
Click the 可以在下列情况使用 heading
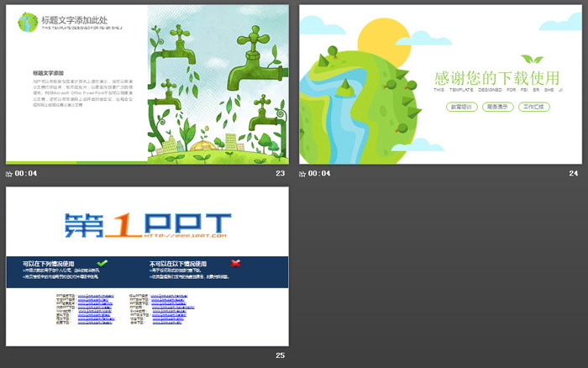49,264
